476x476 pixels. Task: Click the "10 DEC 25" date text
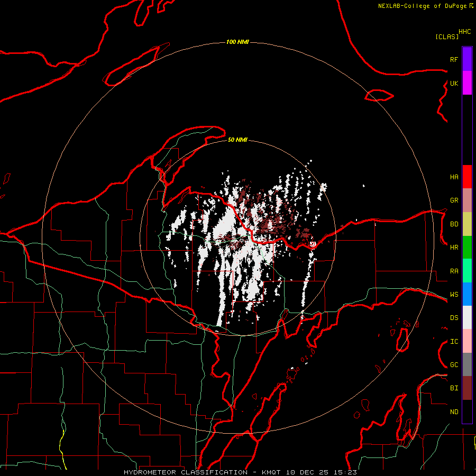pos(307,472)
